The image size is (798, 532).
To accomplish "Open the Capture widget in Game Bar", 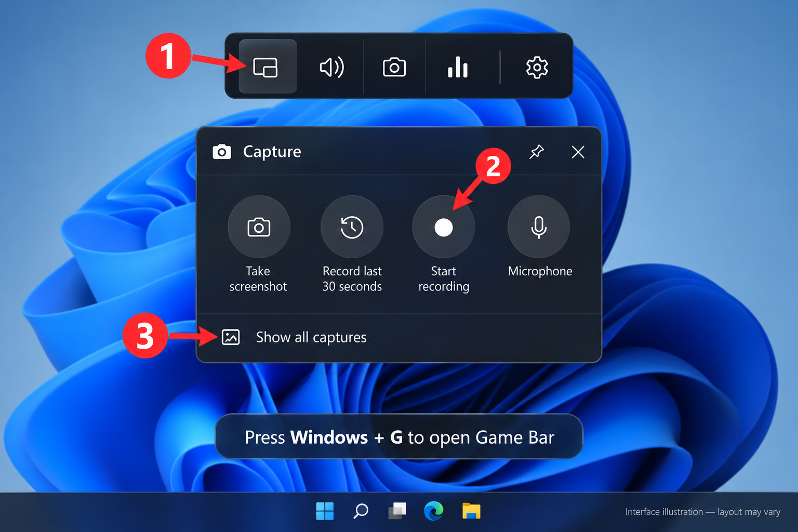I will (268, 66).
